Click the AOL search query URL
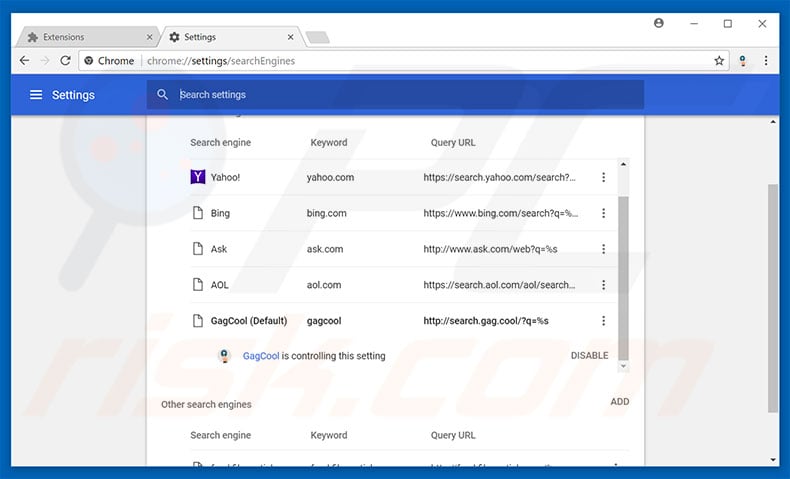Image resolution: width=790 pixels, height=479 pixels. coord(499,285)
